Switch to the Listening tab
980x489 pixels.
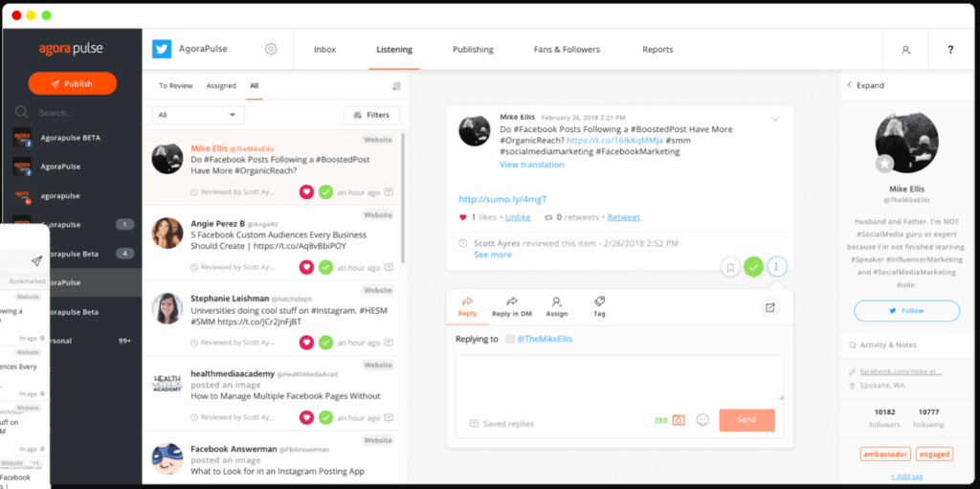pos(394,50)
